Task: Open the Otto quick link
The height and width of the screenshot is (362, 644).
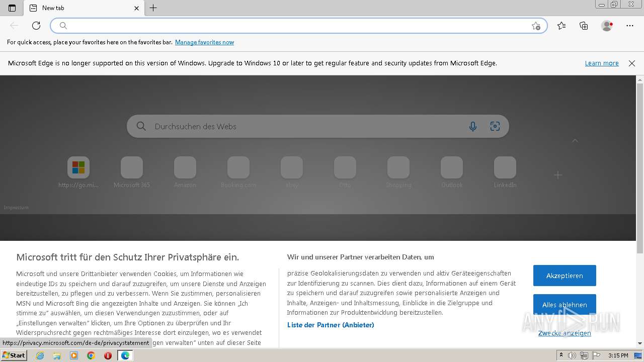Action: (345, 172)
